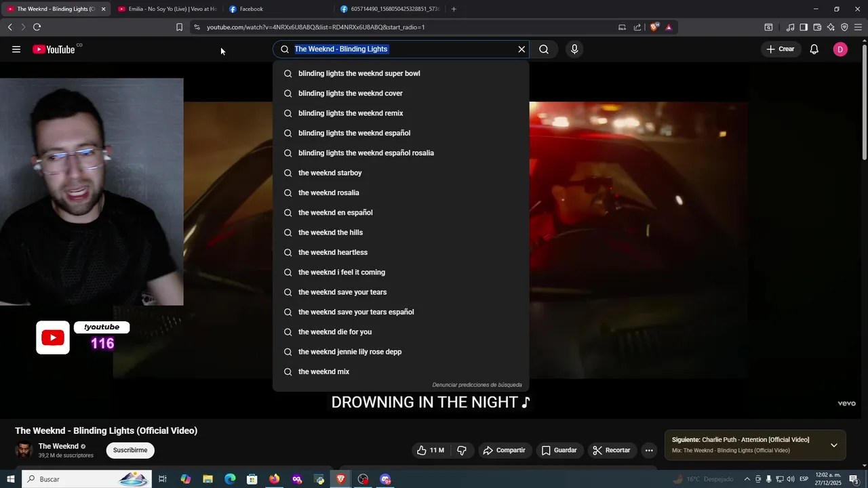The image size is (868, 488).
Task: Open the media control music note icon
Action: point(790,27)
